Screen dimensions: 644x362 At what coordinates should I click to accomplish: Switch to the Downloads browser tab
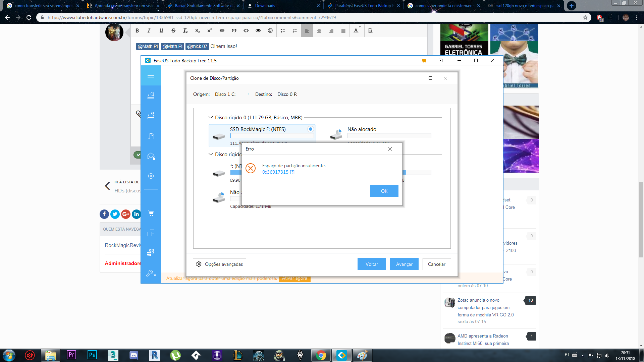[283, 6]
